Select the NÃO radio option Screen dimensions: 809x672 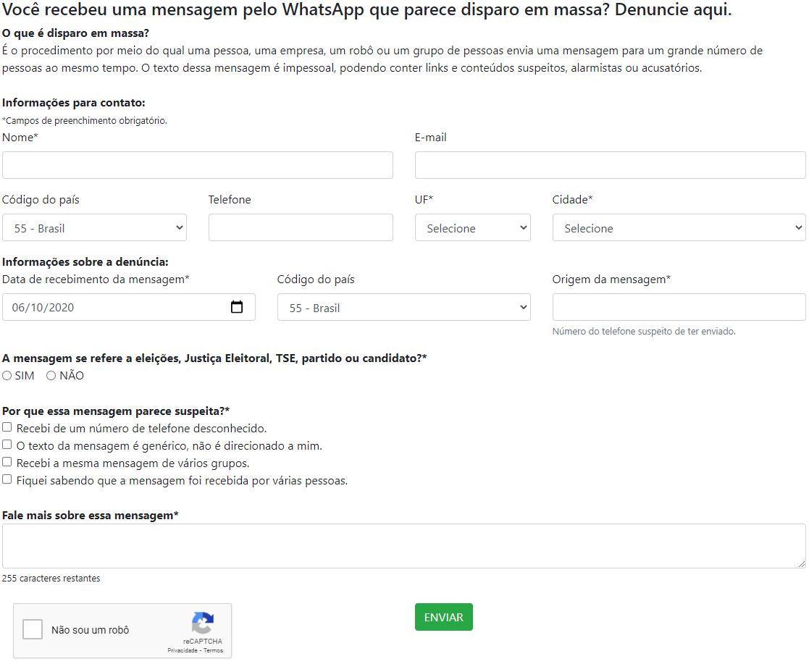pyautogui.click(x=51, y=375)
